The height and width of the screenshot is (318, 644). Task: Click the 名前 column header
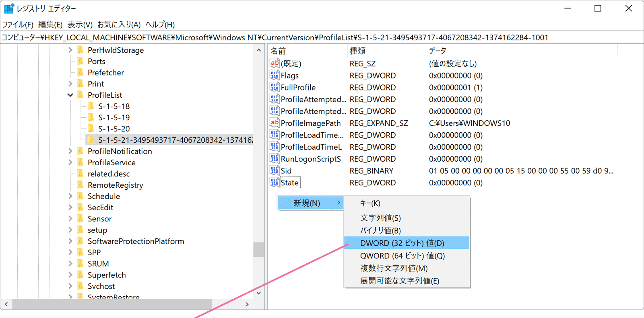click(x=308, y=51)
